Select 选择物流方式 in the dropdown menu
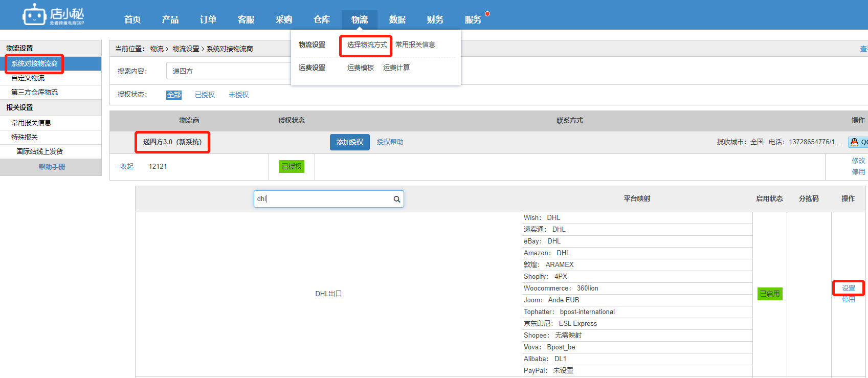 367,45
